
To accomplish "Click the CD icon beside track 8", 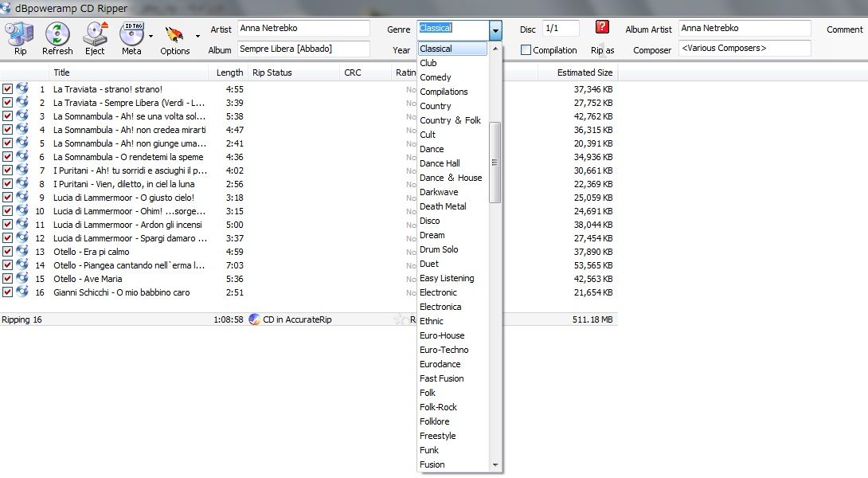I will [x=22, y=183].
